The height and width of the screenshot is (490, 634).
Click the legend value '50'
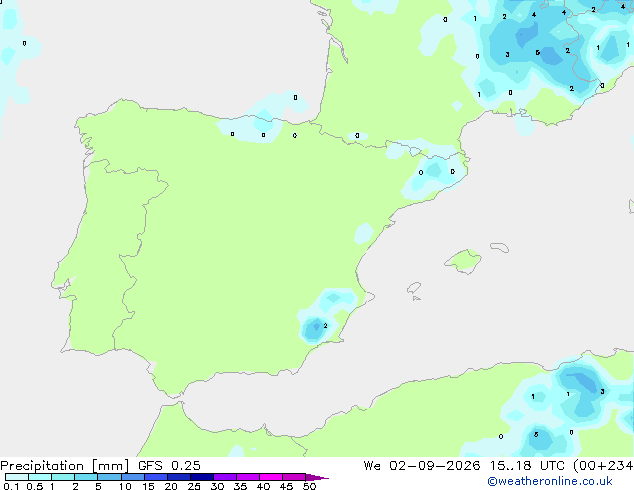(x=309, y=486)
